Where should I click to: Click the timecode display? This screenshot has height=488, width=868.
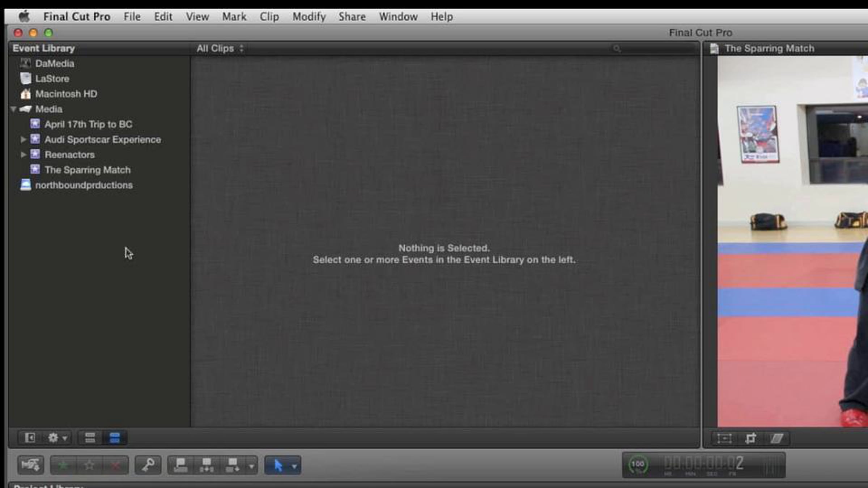(703, 465)
